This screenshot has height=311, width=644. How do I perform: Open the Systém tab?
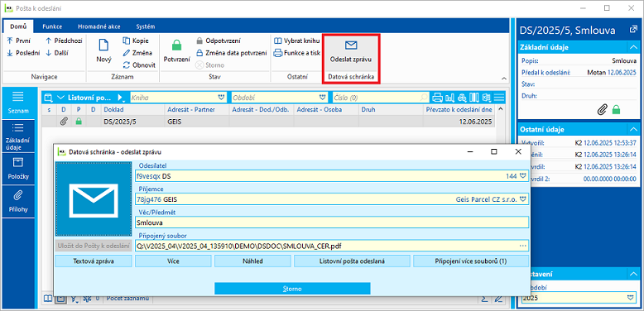146,26
